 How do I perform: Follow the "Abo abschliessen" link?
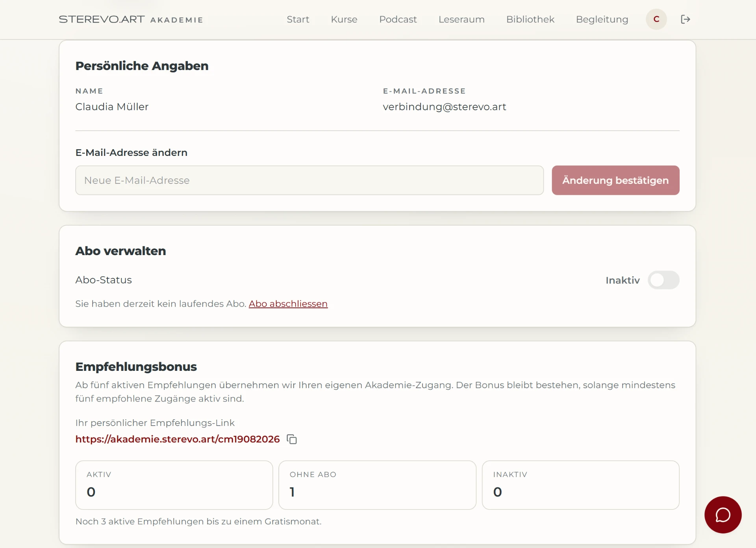[x=288, y=304]
